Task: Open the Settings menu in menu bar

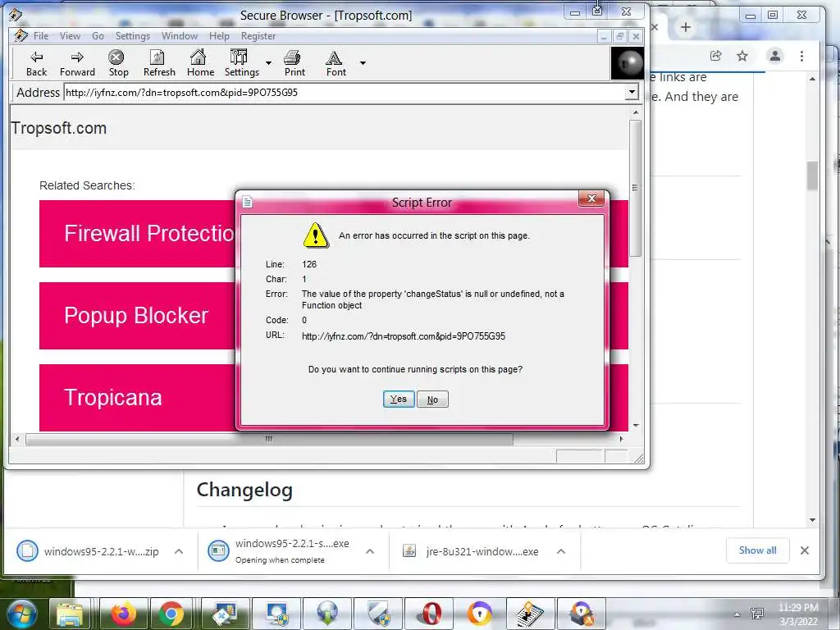Action: 132,36
